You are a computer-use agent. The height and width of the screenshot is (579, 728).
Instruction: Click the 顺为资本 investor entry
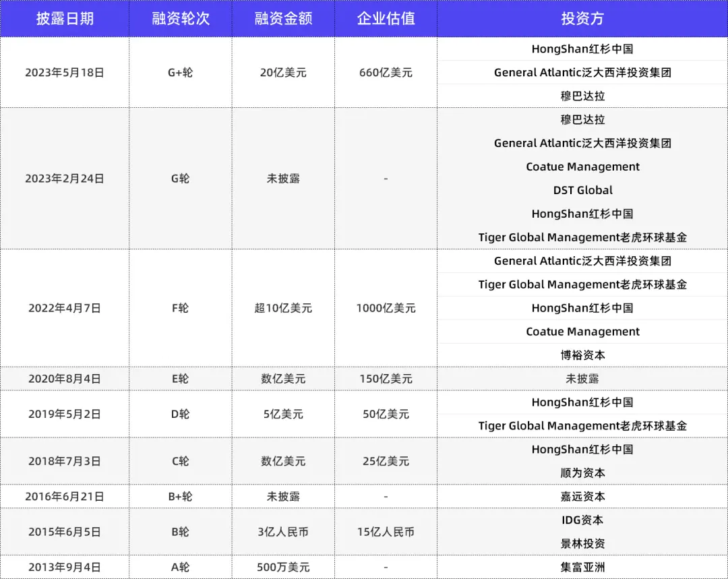tap(582, 473)
